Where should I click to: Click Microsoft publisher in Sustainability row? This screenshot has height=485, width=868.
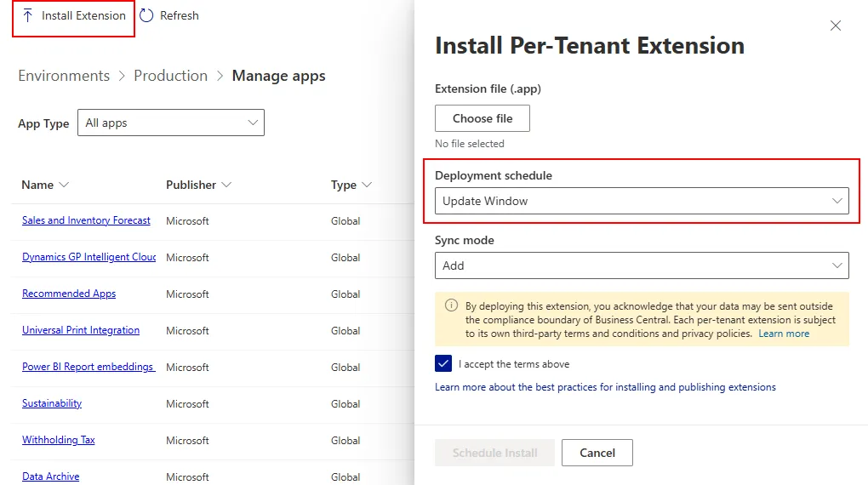coord(187,403)
